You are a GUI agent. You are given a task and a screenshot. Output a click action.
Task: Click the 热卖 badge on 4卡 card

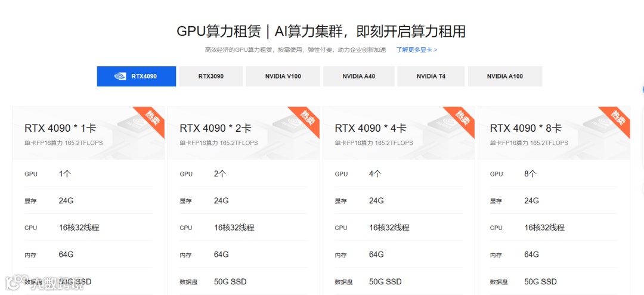point(462,119)
